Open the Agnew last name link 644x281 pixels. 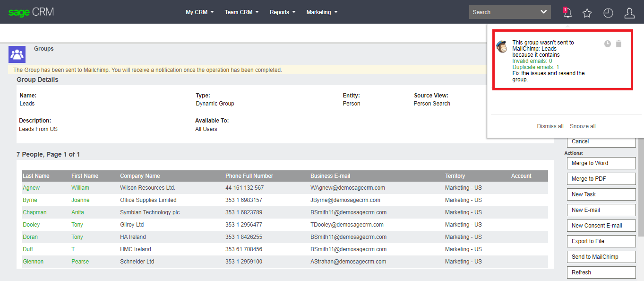(31, 188)
